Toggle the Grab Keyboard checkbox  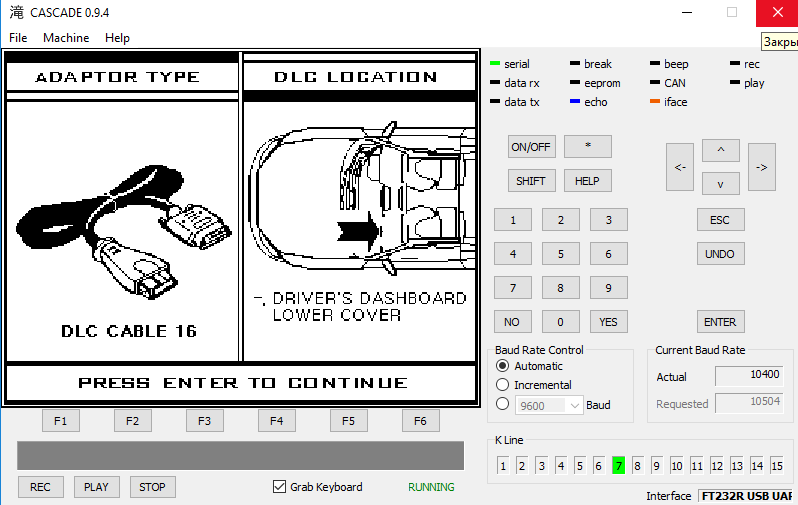[280, 487]
